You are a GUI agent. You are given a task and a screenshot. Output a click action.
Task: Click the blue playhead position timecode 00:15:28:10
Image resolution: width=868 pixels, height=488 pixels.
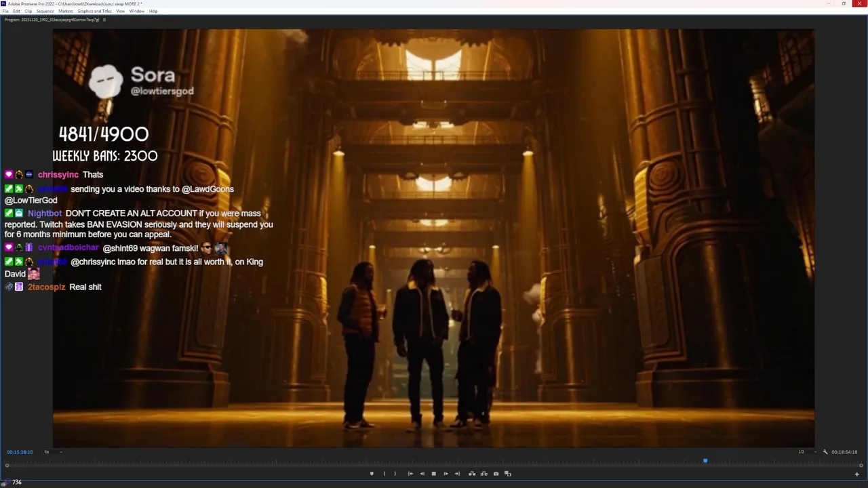(20, 452)
